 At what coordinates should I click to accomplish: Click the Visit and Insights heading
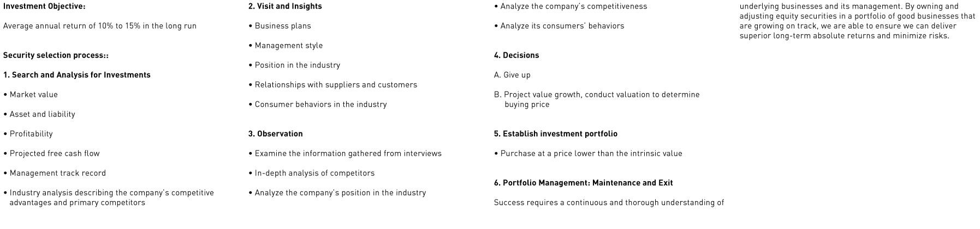pos(285,7)
